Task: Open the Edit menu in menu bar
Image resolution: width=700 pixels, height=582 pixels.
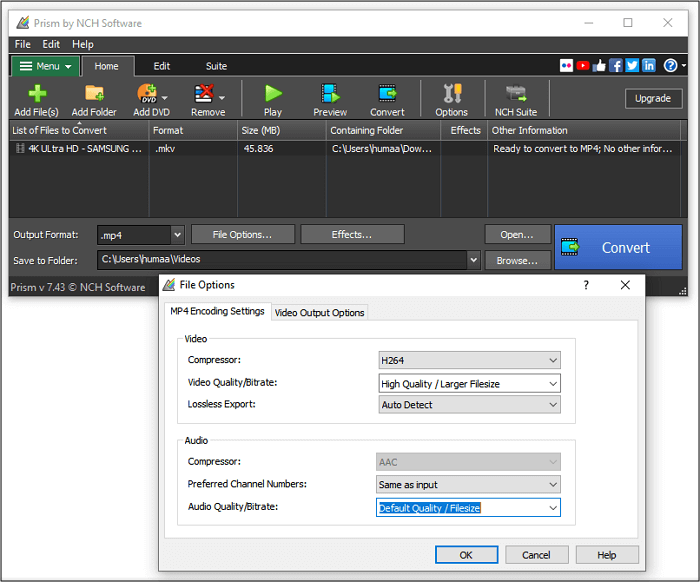Action: pos(51,44)
